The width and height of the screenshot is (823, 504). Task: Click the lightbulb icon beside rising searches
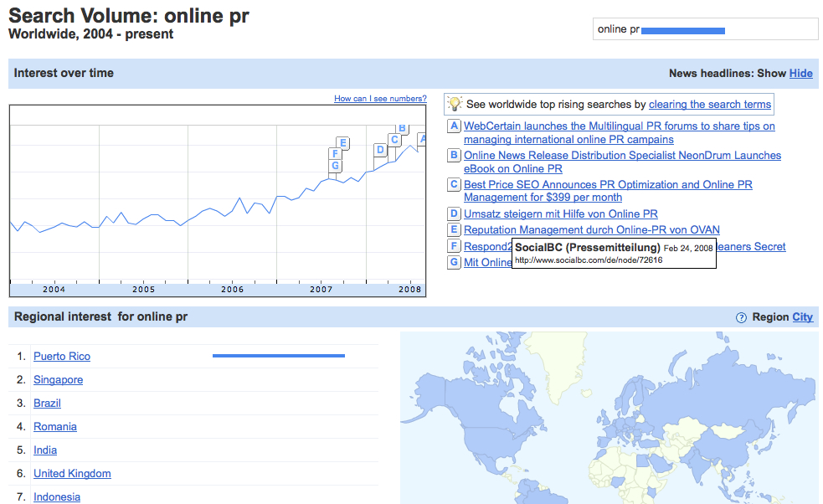[x=455, y=105]
